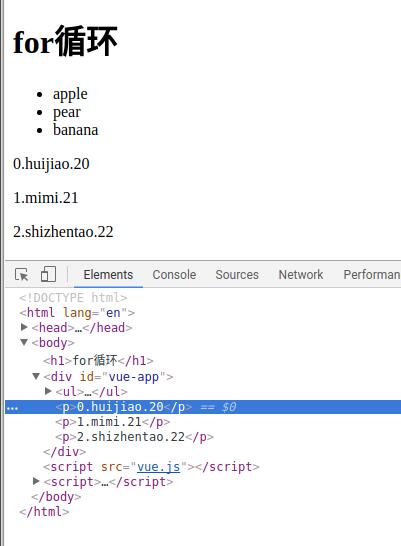Click the 1.mimi.21 paragraph on page
This screenshot has height=546, width=401.
click(x=46, y=198)
